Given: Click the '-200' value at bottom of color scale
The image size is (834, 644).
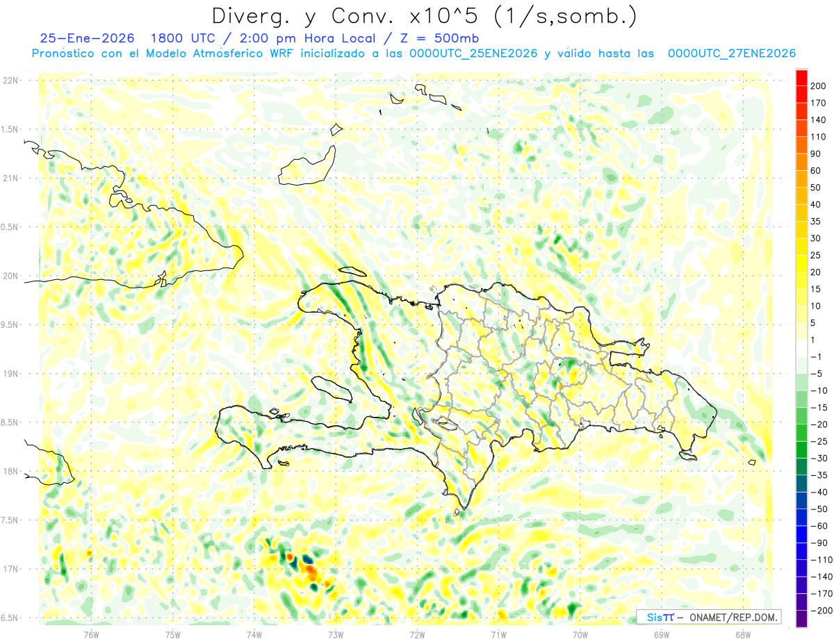Looking at the screenshot, I should click(x=820, y=611).
